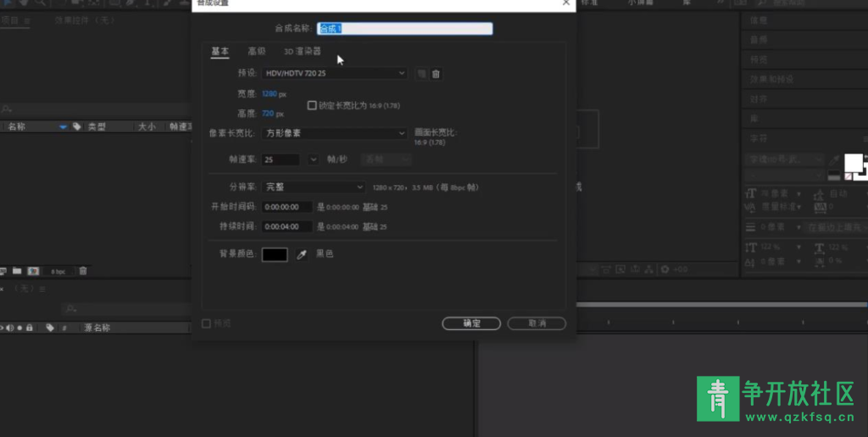Click the no-color swatch in Character panel
This screenshot has height=437, width=868.
click(848, 176)
